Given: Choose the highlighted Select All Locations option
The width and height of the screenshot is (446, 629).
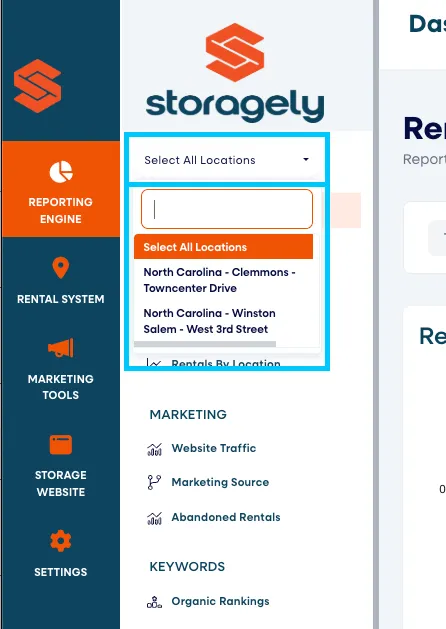Looking at the screenshot, I should (223, 247).
